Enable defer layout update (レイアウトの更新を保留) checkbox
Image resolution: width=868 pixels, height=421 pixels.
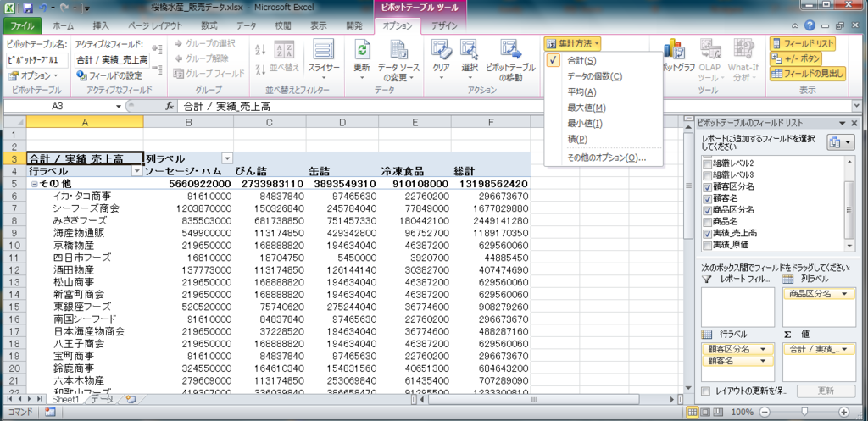pos(706,391)
